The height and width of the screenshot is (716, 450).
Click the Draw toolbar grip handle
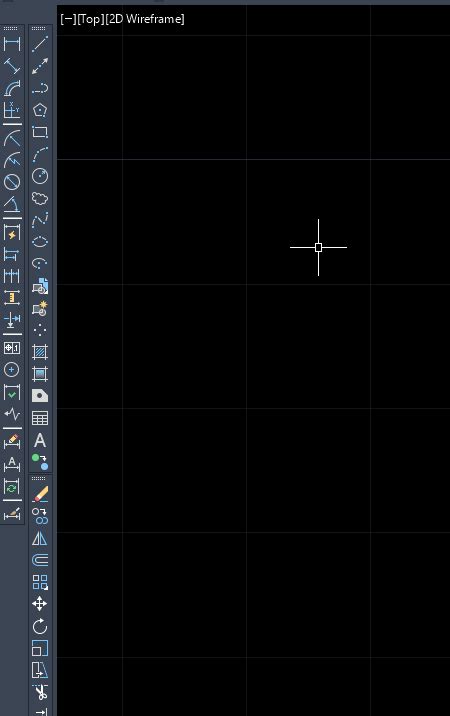(x=39, y=28)
